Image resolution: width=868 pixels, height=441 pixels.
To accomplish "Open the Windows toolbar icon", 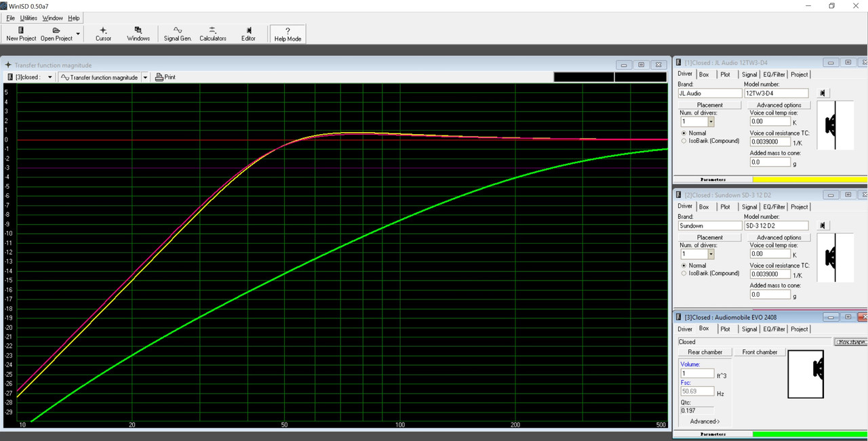I will (x=138, y=30).
